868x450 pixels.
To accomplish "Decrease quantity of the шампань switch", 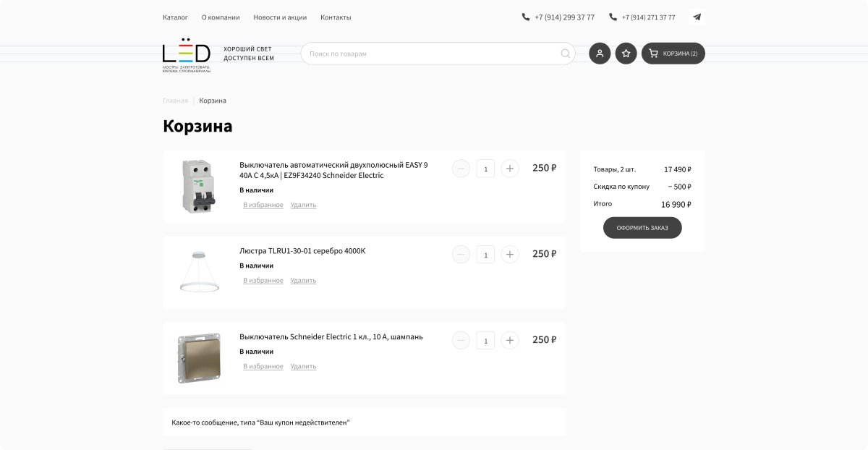I will pyautogui.click(x=461, y=340).
